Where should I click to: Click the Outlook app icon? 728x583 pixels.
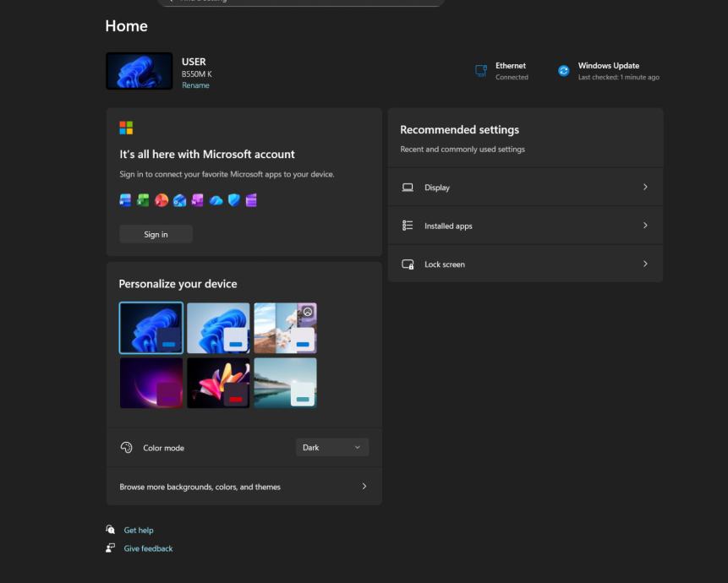[x=179, y=200]
